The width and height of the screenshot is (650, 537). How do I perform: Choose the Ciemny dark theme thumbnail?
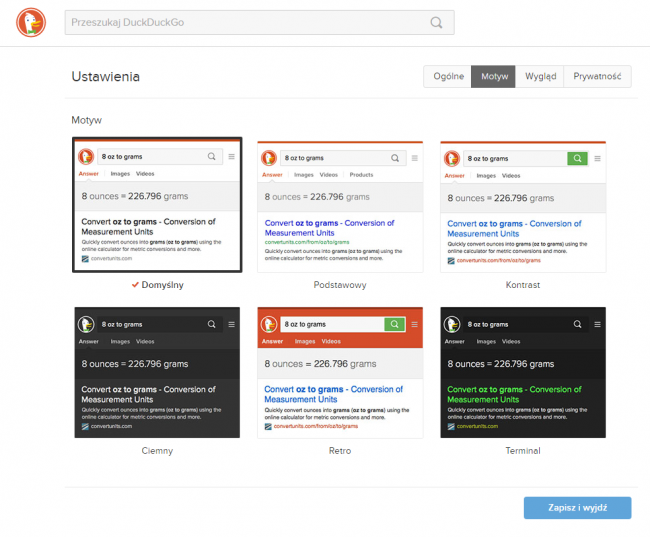157,372
